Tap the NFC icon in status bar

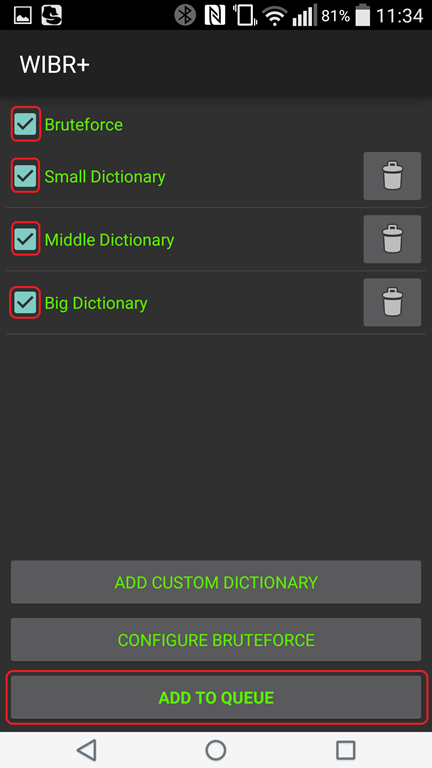coord(215,15)
